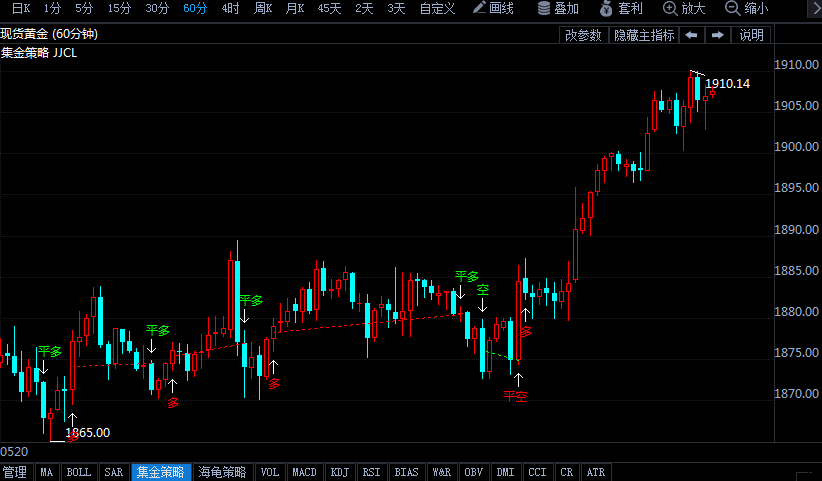Click the right arrow indicator button
Screen dimensions: 822x481
coord(718,35)
